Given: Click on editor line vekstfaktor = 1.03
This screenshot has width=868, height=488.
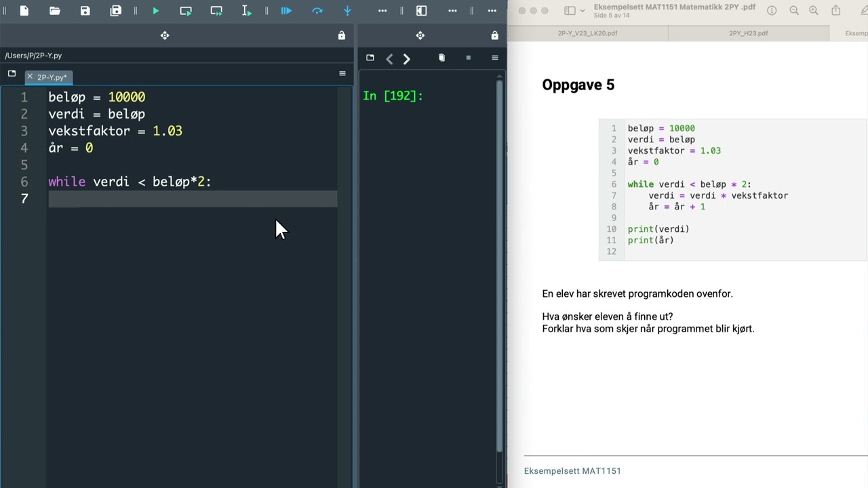Looking at the screenshot, I should click(115, 131).
